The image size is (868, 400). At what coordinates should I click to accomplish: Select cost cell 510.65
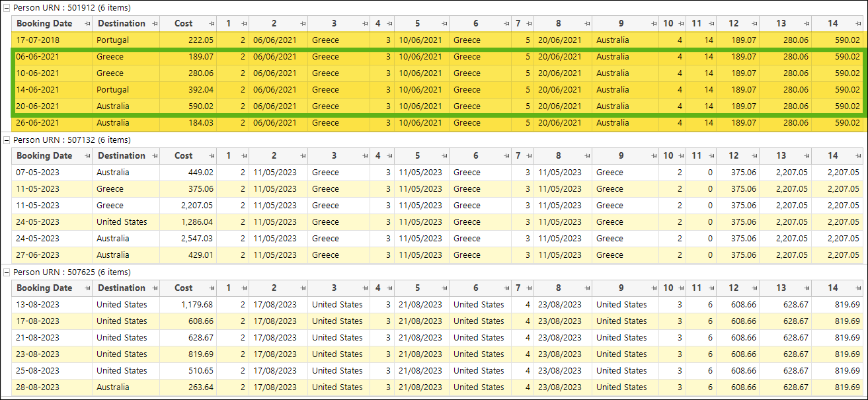tap(188, 371)
